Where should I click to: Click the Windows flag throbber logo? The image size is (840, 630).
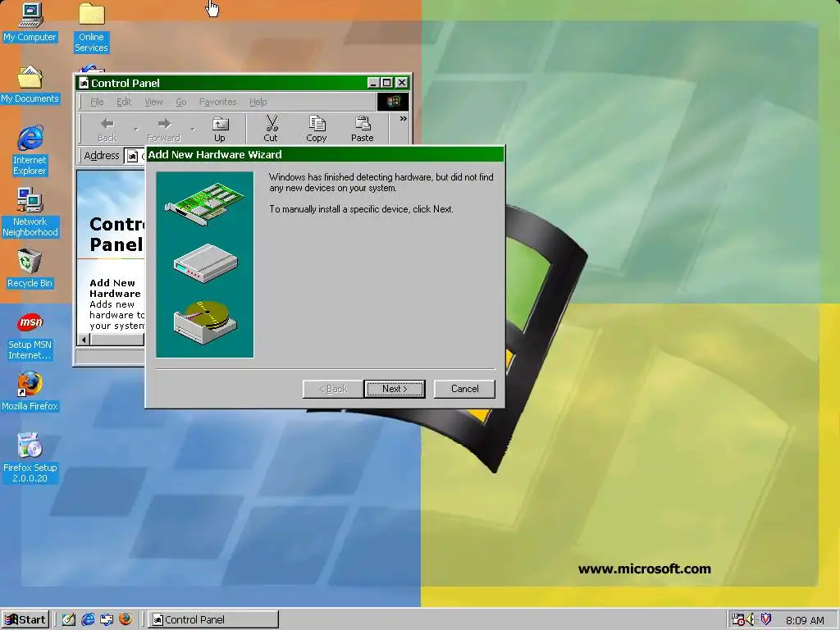coord(393,102)
